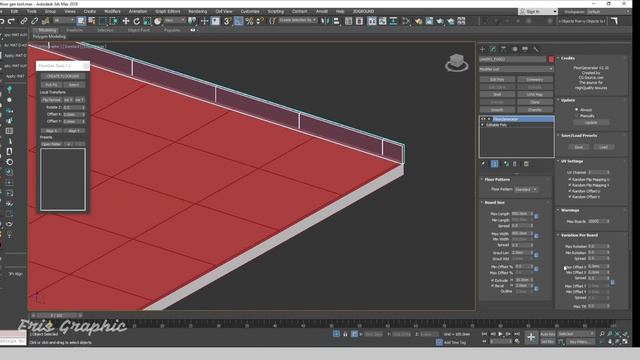Activate the Select and Link tool
Viewport: 640px width, 360px height.
[x=24, y=21]
